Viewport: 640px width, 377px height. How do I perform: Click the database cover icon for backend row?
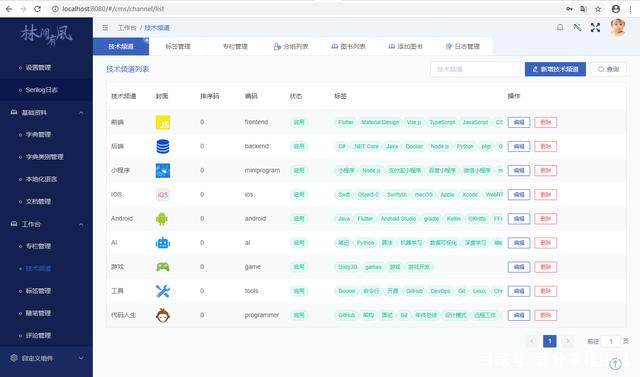coord(163,146)
